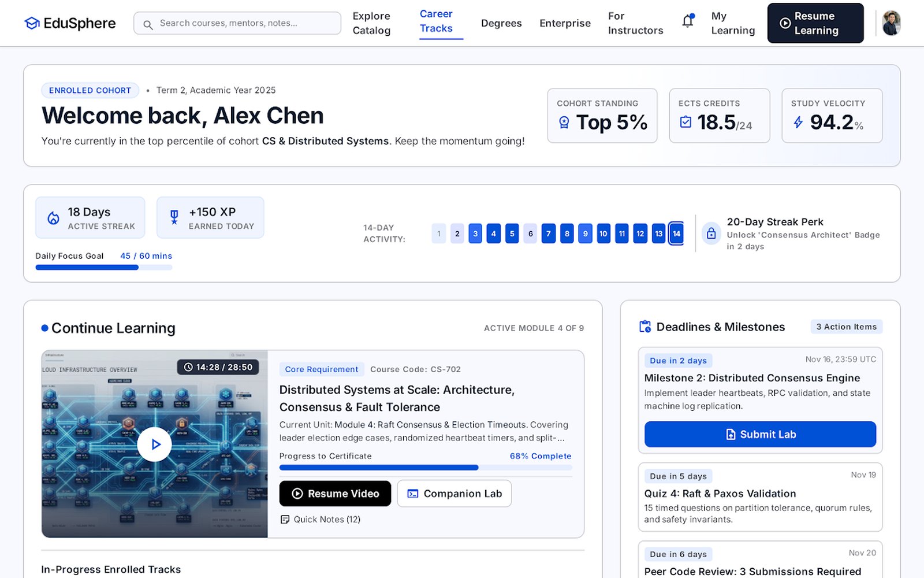The width and height of the screenshot is (924, 578).
Task: Select day 6 in activity tracker
Action: [530, 234]
